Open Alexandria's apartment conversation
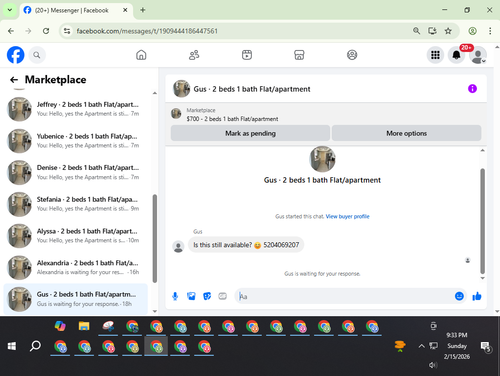Screen dimensions: 500x376 [x=76, y=267]
